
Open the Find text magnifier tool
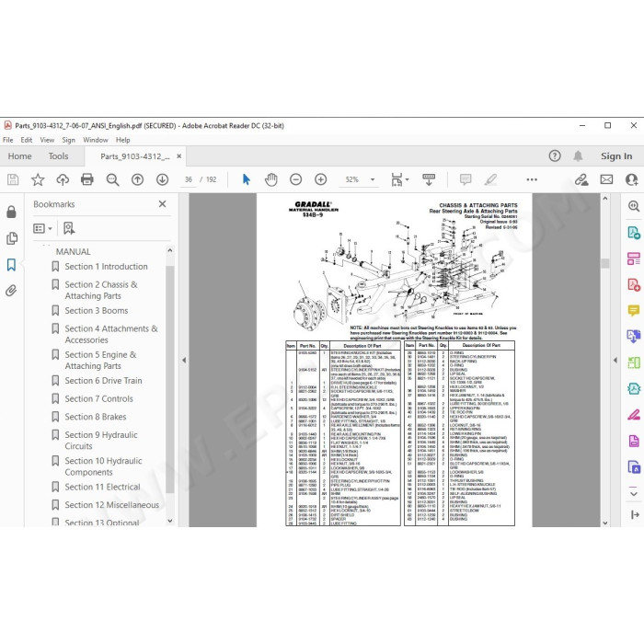click(x=112, y=179)
